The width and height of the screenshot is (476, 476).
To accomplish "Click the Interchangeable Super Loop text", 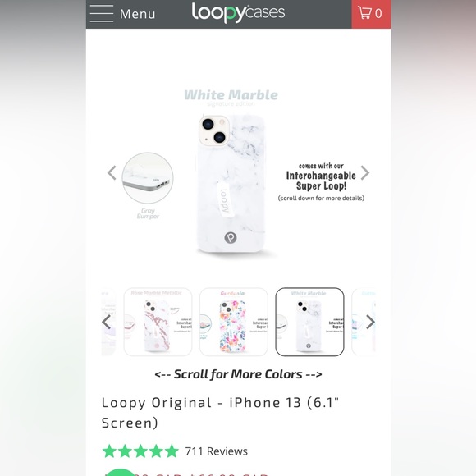I will (321, 181).
